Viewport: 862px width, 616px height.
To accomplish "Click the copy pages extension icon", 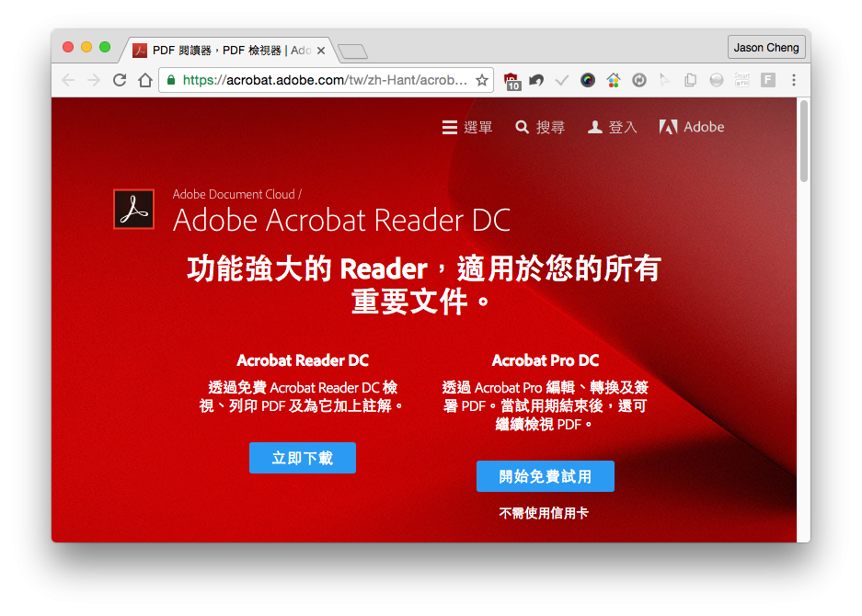I will pyautogui.click(x=691, y=80).
